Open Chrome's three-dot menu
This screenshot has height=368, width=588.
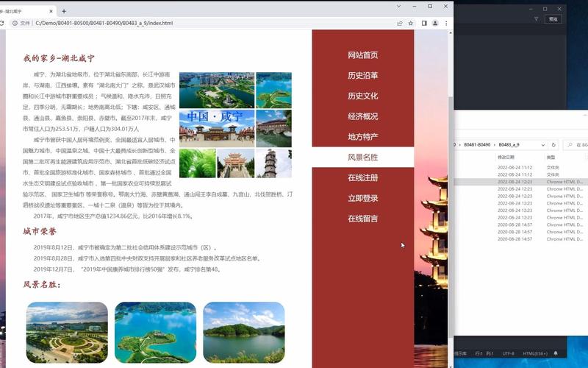point(446,24)
